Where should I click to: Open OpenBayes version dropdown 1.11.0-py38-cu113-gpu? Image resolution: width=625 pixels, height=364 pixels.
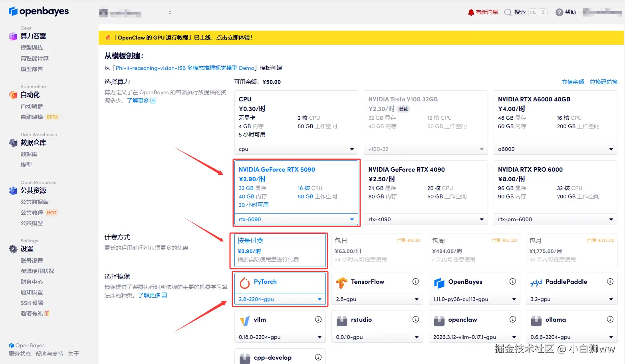tap(474, 299)
